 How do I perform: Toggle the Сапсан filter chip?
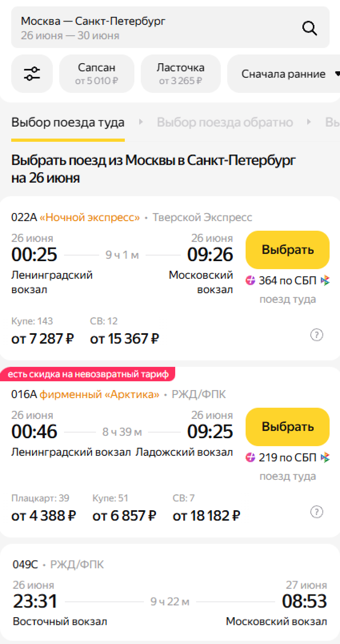click(x=96, y=74)
